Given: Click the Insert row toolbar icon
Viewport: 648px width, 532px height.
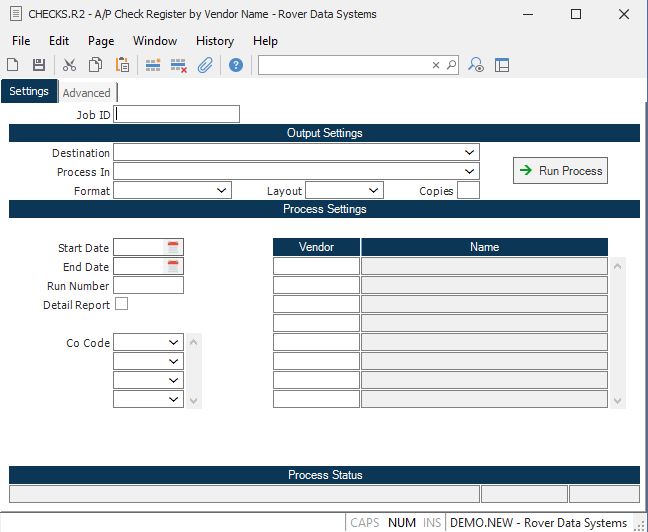Looking at the screenshot, I should pos(153,65).
